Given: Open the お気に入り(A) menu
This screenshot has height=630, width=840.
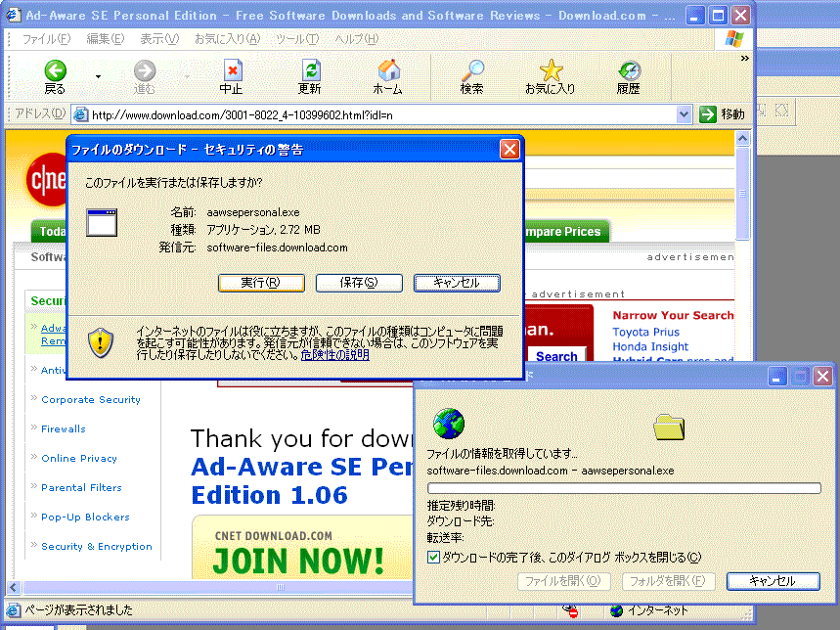Looking at the screenshot, I should pyautogui.click(x=227, y=39).
